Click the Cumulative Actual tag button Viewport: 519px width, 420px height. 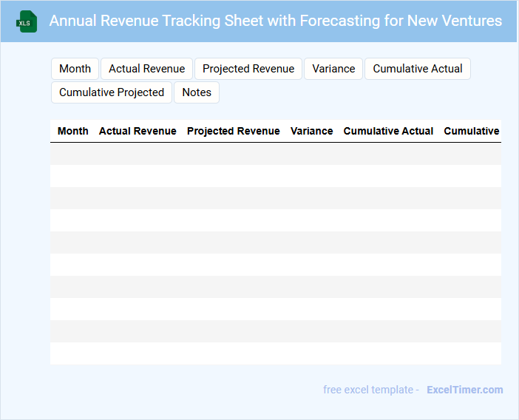418,69
